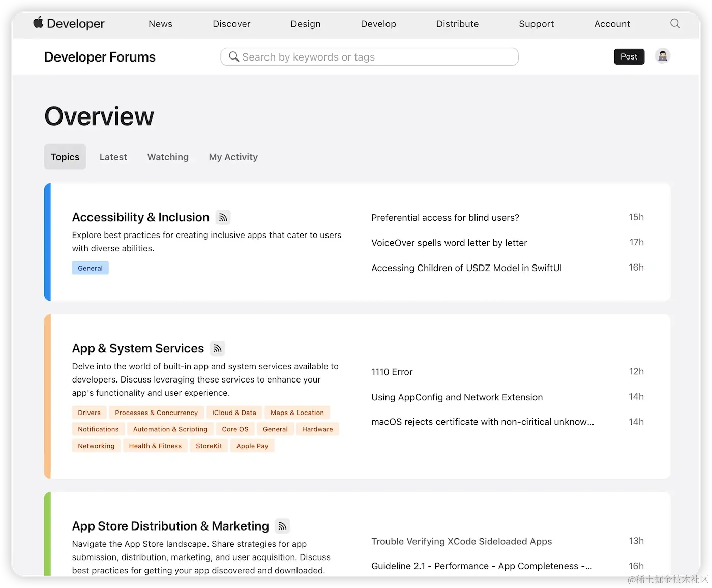Subscribe to Accessibility & Inclusion RSS feed
This screenshot has width=712, height=588.
pos(223,217)
